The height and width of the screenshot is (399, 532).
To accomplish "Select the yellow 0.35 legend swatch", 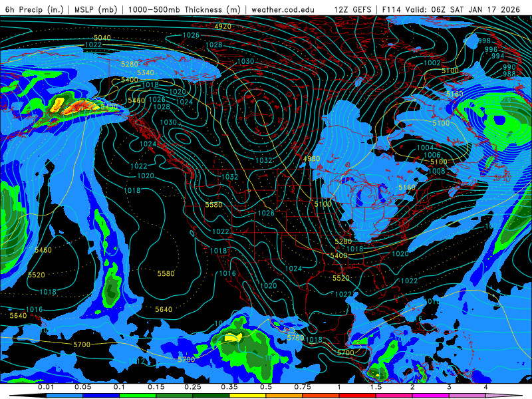I will 247,396.
